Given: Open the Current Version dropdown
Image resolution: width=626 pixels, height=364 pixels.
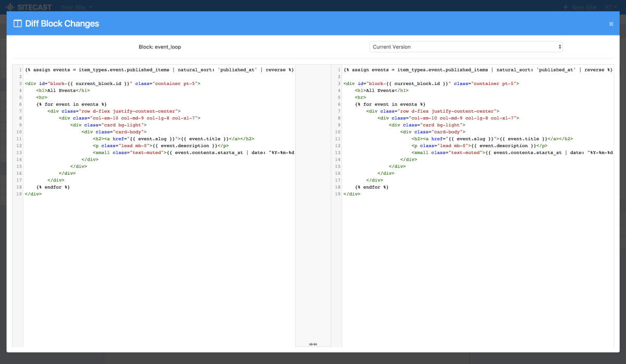Looking at the screenshot, I should (x=466, y=47).
